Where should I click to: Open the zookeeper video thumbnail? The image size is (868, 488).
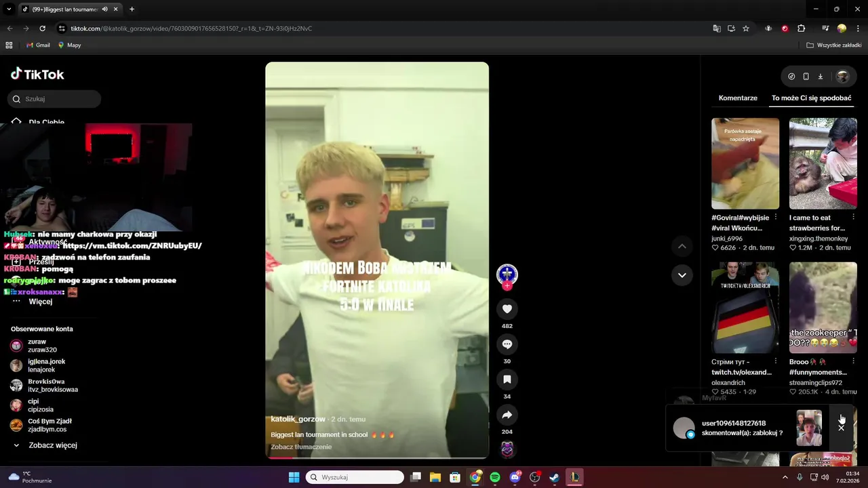point(823,308)
